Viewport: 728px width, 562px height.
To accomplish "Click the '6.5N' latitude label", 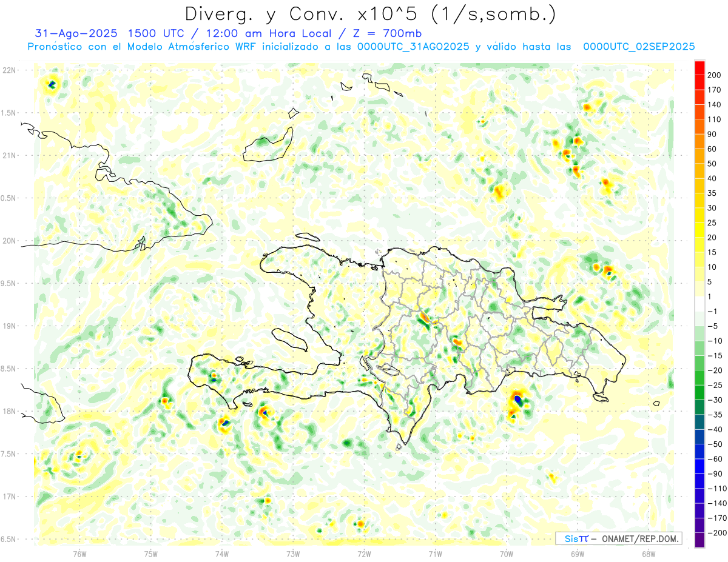I will point(9,539).
